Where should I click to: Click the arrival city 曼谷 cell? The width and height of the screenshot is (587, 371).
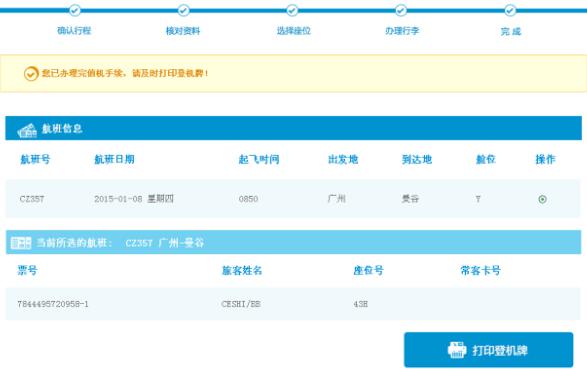coord(410,198)
